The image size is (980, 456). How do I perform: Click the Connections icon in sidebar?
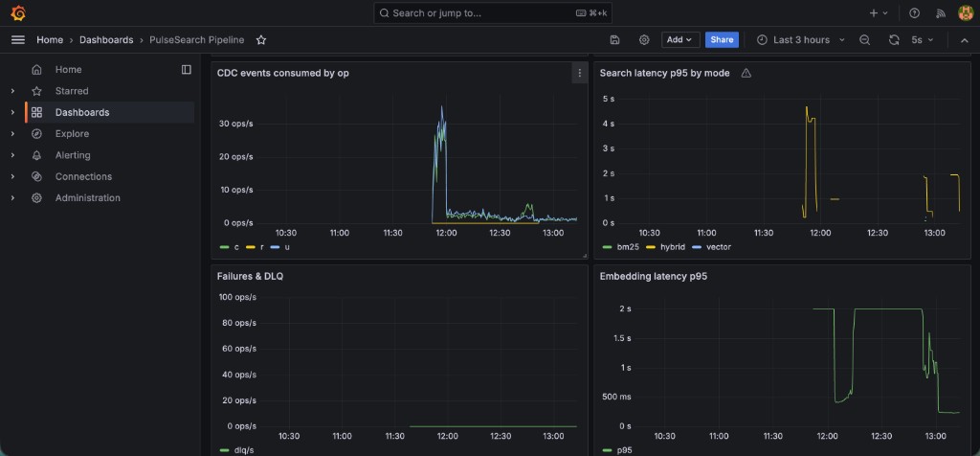(x=37, y=176)
